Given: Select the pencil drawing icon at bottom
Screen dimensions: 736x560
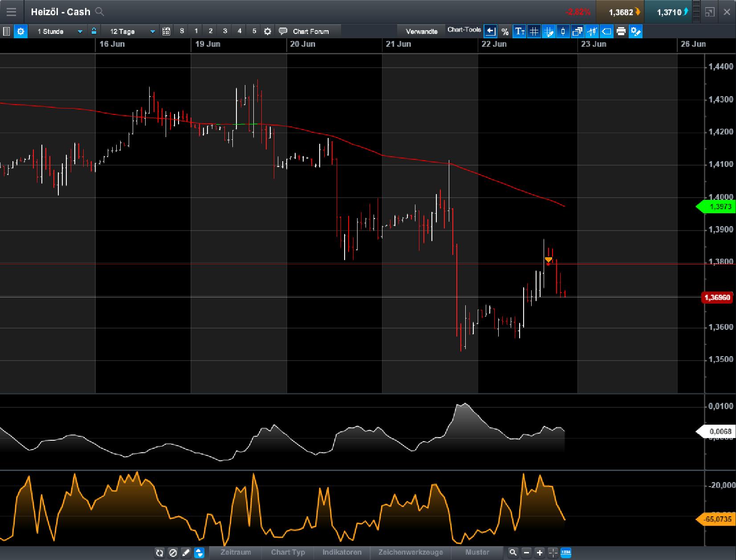Looking at the screenshot, I should 186,553.
